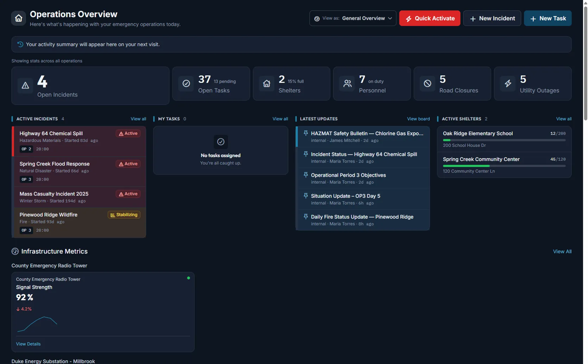The height and width of the screenshot is (364, 588).
Task: Open the Mass Casualty Incident 2025 entry
Action: pyautogui.click(x=79, y=197)
